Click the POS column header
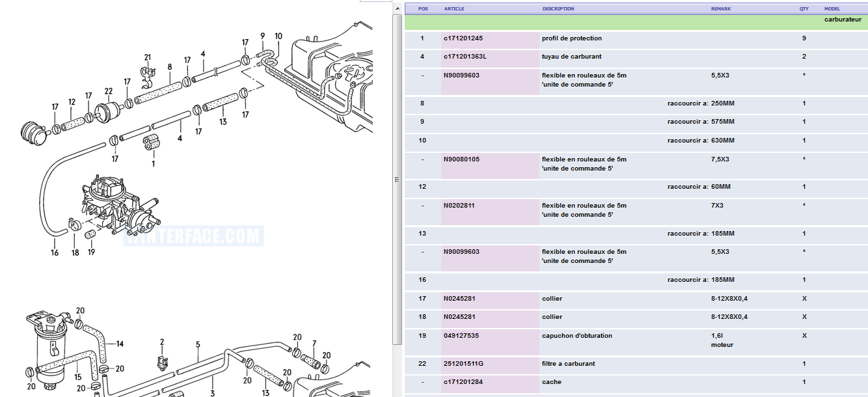 click(x=423, y=9)
